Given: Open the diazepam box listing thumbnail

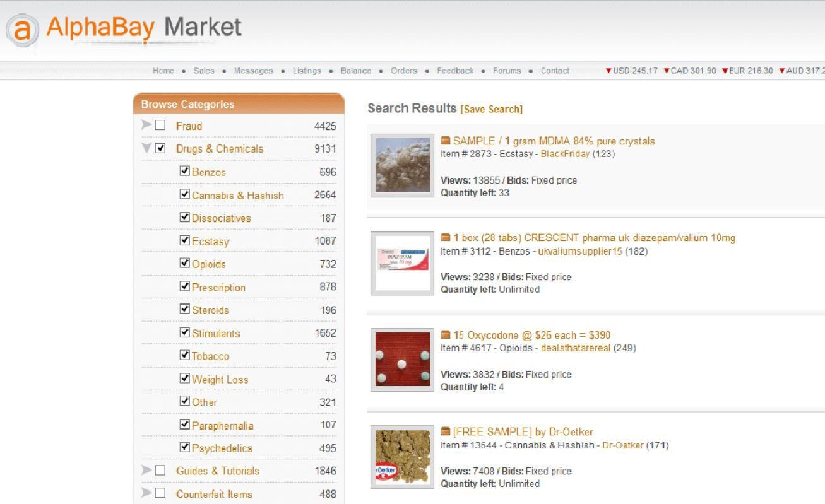Looking at the screenshot, I should (x=402, y=262).
